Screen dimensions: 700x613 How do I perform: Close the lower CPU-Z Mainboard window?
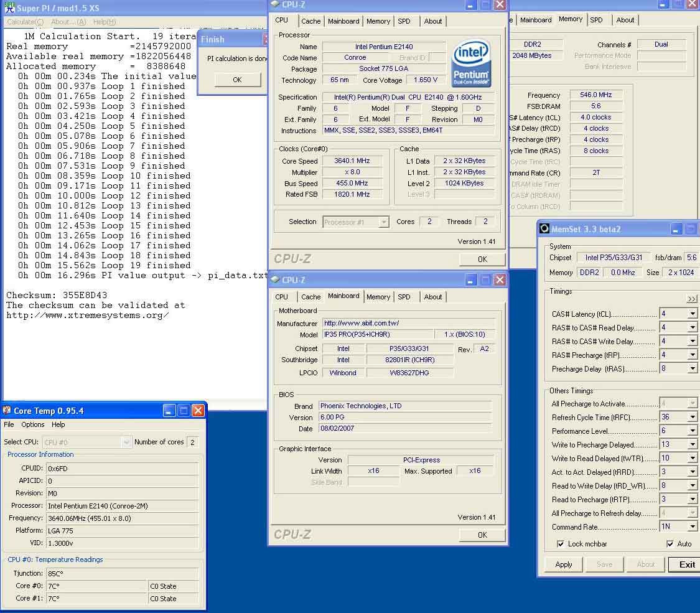click(500, 279)
